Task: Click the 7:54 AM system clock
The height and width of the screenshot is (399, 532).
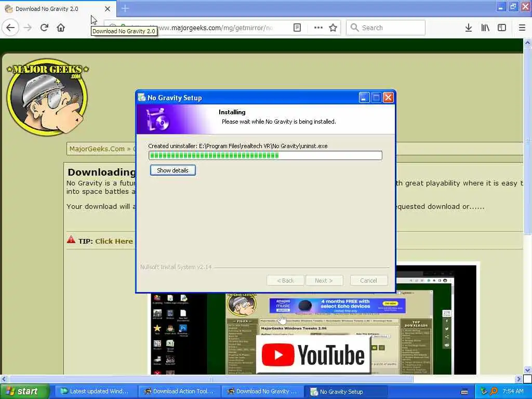Action: 513,392
